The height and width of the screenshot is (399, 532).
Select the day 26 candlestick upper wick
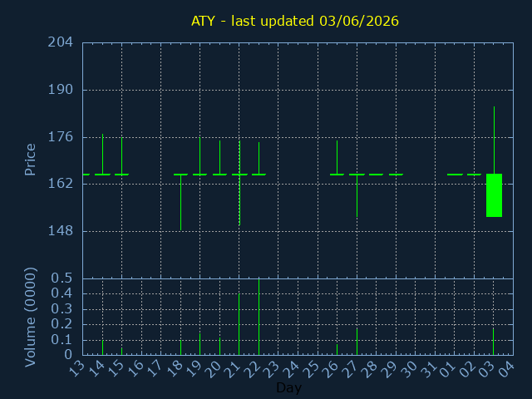[337, 157]
